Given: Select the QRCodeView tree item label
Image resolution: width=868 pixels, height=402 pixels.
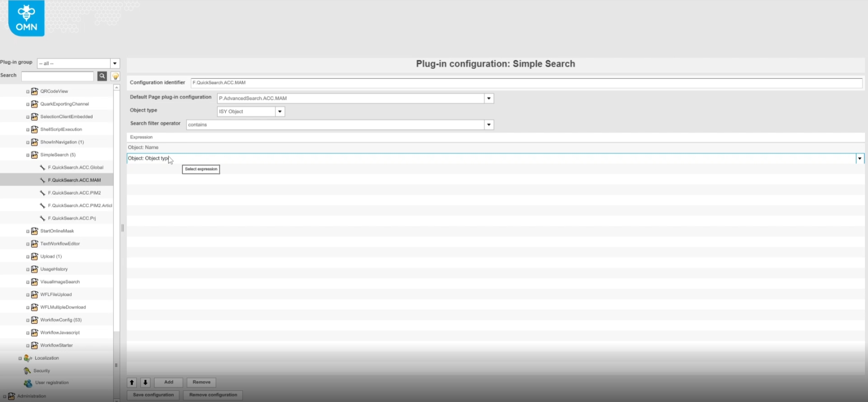Looking at the screenshot, I should (x=54, y=92).
